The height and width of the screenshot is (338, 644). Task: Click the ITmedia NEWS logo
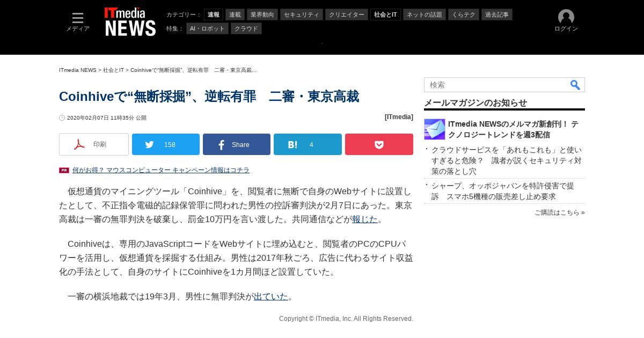point(130,22)
